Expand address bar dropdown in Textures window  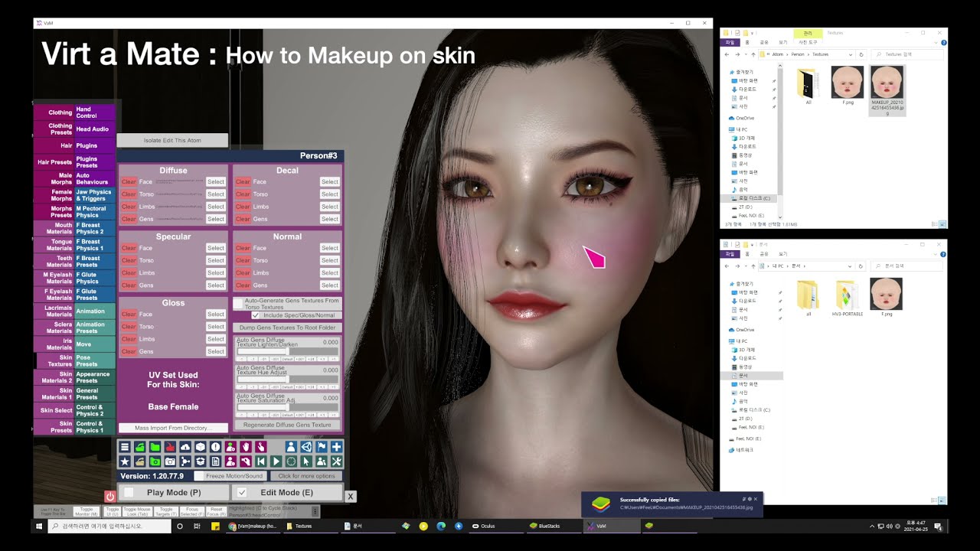(851, 54)
